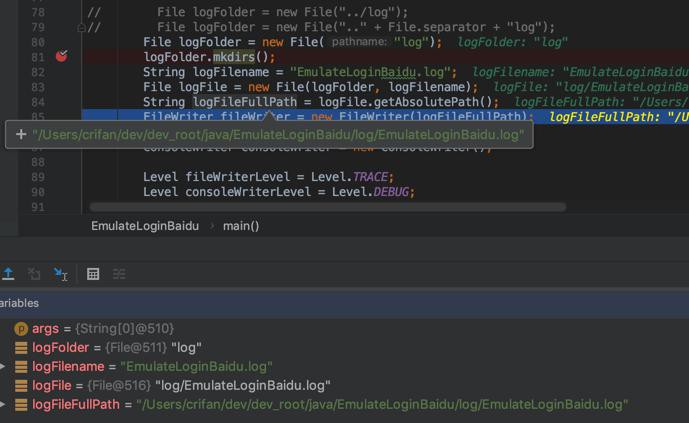Click the inline logFileFullPath hint on line 84
Viewport: 689px width, 423px height.
[x=602, y=102]
